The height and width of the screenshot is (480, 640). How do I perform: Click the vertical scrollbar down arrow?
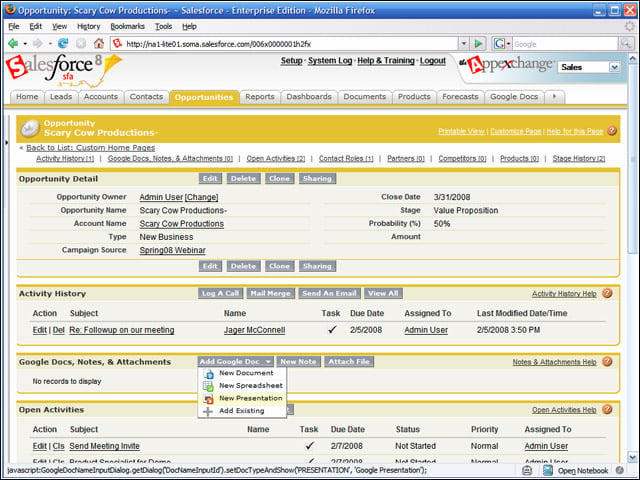(632, 457)
